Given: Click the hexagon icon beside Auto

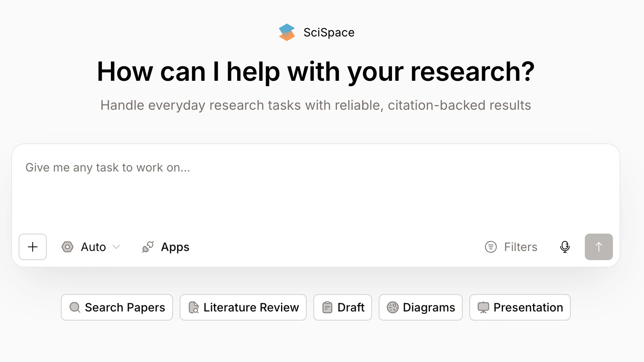Looking at the screenshot, I should (x=67, y=247).
